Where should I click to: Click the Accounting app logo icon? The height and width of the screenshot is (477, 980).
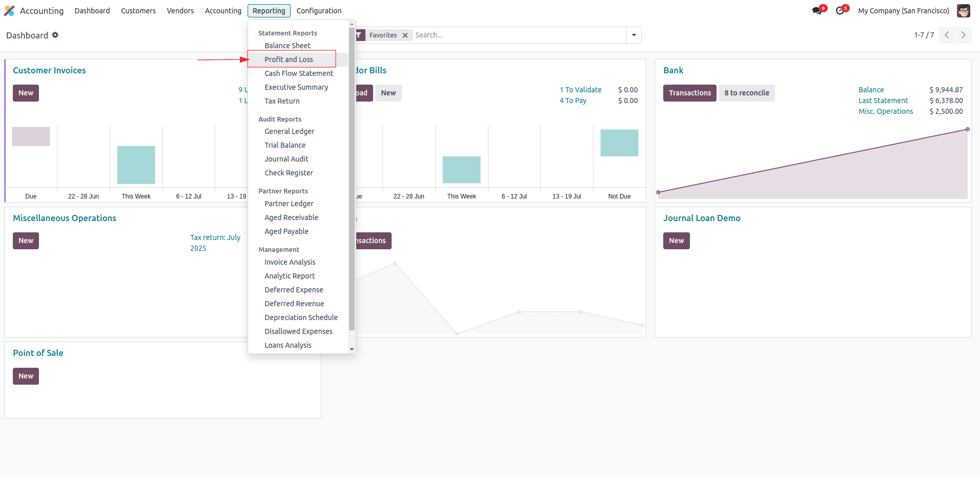tap(9, 11)
